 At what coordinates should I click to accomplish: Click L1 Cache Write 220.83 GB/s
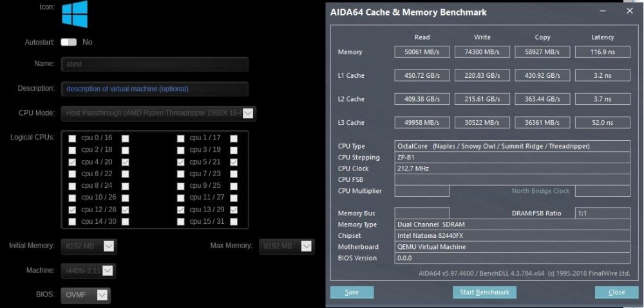click(x=482, y=75)
